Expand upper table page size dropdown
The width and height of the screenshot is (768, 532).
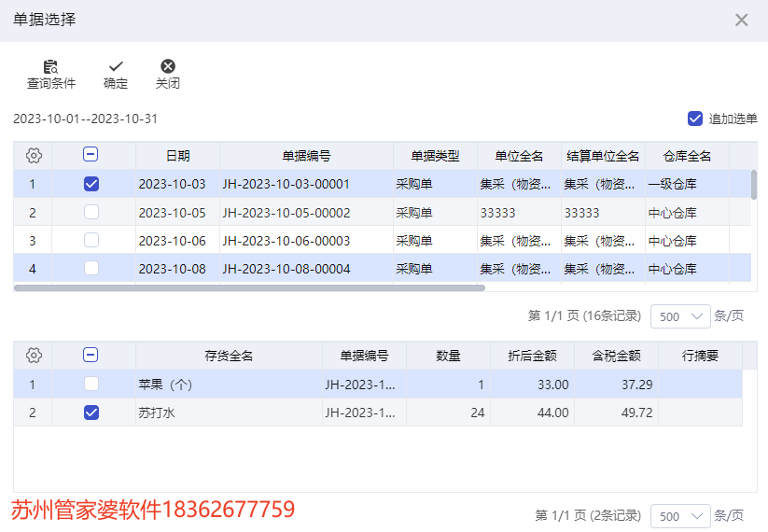click(680, 316)
